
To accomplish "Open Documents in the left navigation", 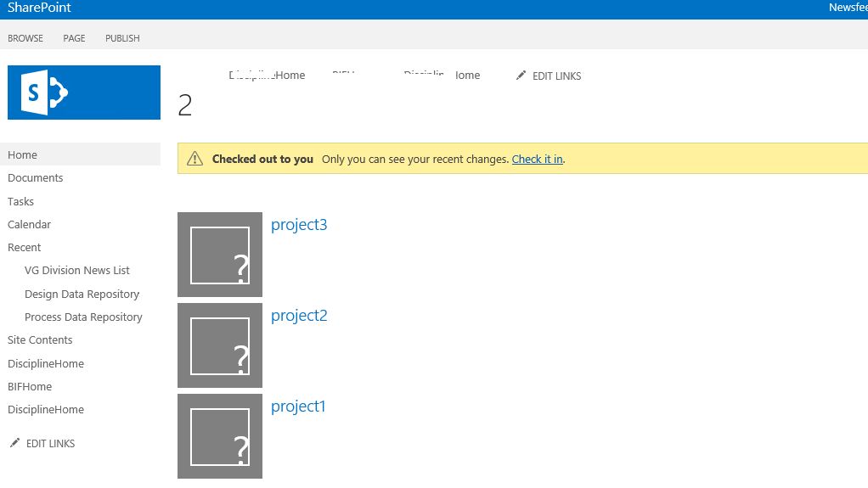I will (36, 178).
